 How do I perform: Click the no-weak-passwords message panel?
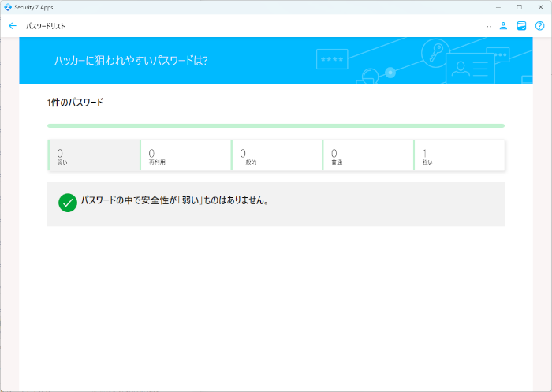276,204
